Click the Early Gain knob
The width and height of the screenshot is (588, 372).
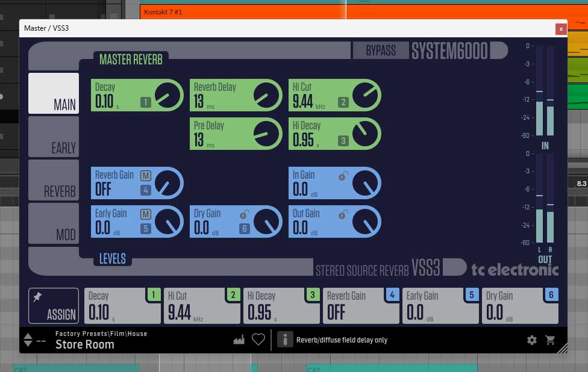pyautogui.click(x=167, y=222)
